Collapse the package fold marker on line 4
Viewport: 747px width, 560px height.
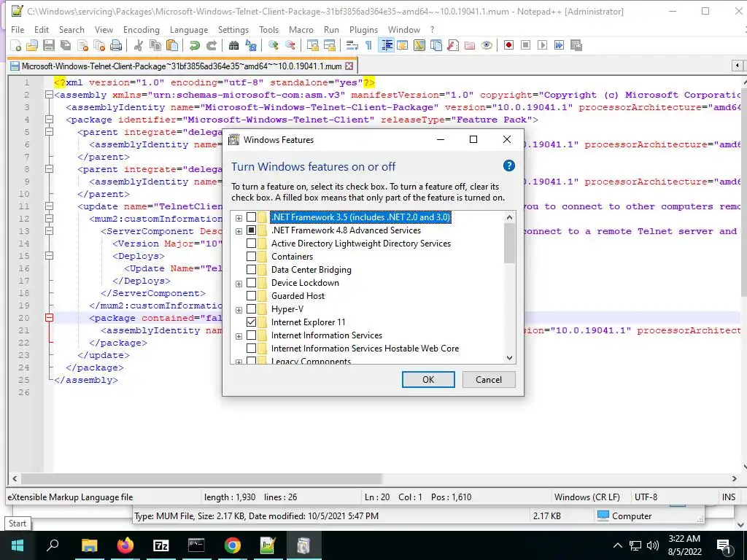coord(49,120)
